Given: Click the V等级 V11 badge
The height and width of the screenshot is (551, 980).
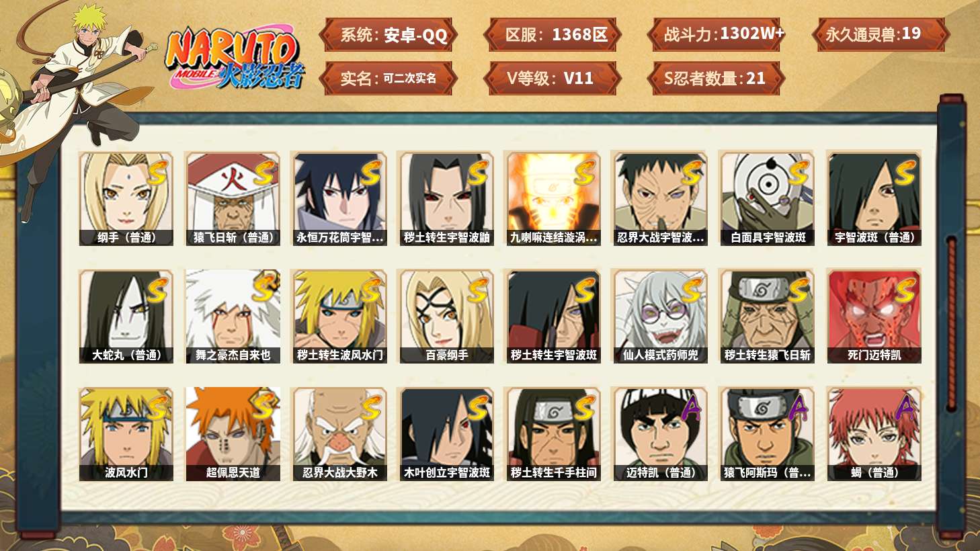Looking at the screenshot, I should tap(552, 78).
